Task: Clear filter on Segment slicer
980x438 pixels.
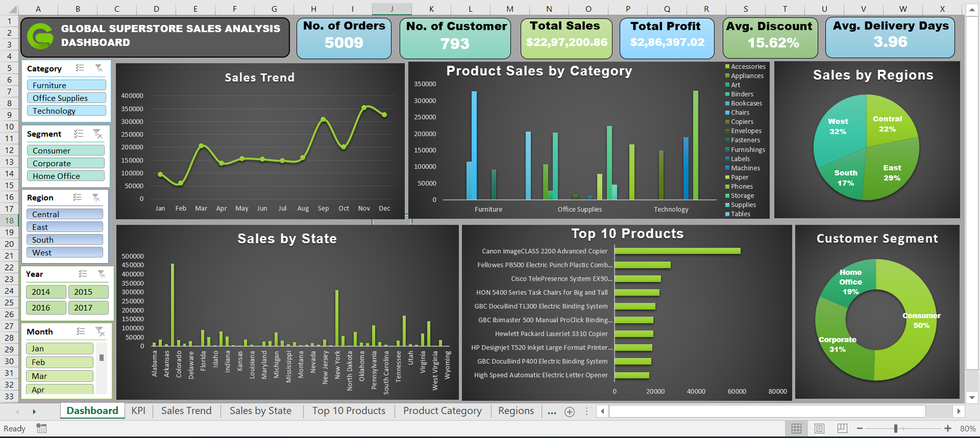Action: (97, 134)
